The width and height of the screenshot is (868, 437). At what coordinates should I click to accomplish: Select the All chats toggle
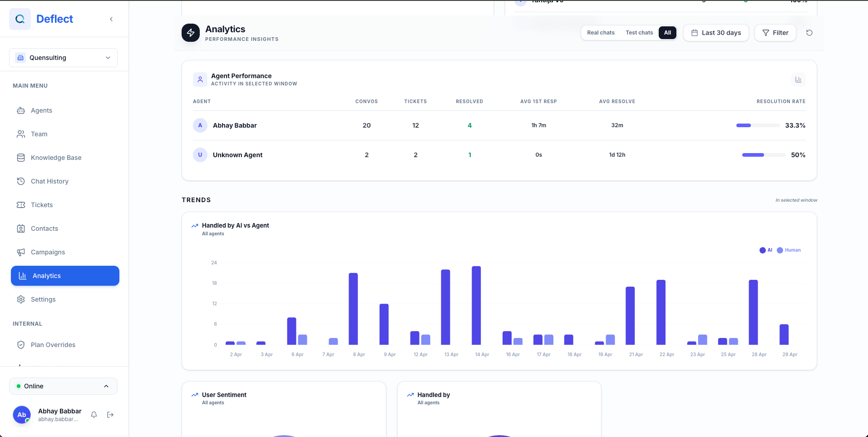667,33
